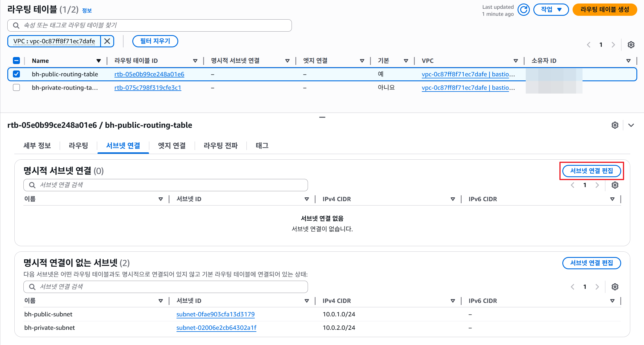The width and height of the screenshot is (644, 345).
Task: Remove the VPC filter with X icon
Action: pyautogui.click(x=107, y=41)
